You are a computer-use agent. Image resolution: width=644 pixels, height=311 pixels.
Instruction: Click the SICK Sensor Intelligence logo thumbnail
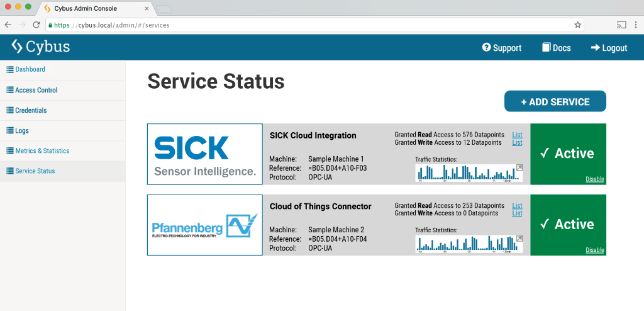point(205,154)
